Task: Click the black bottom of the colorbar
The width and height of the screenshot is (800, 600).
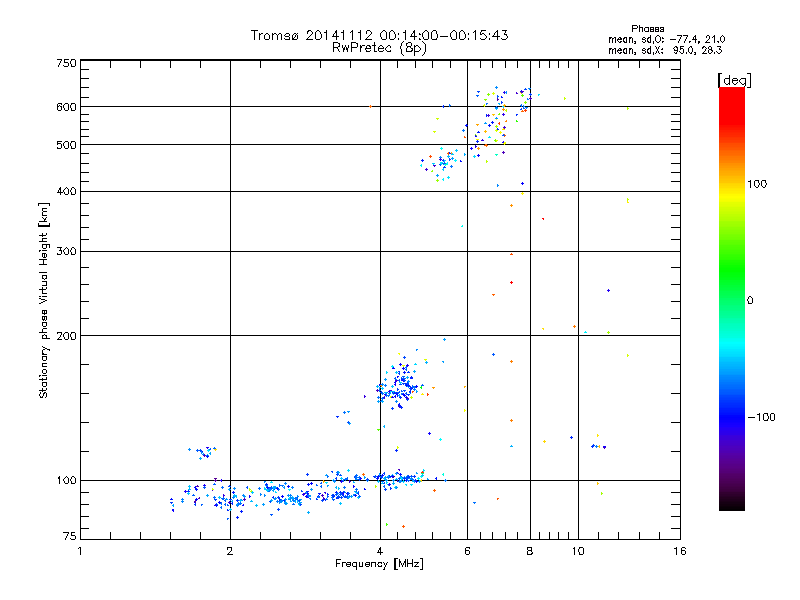Action: point(732,505)
